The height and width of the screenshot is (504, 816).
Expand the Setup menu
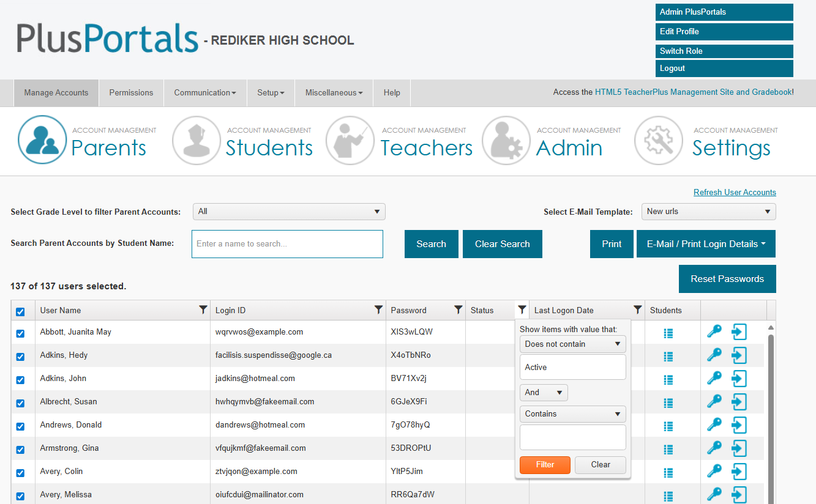(271, 93)
